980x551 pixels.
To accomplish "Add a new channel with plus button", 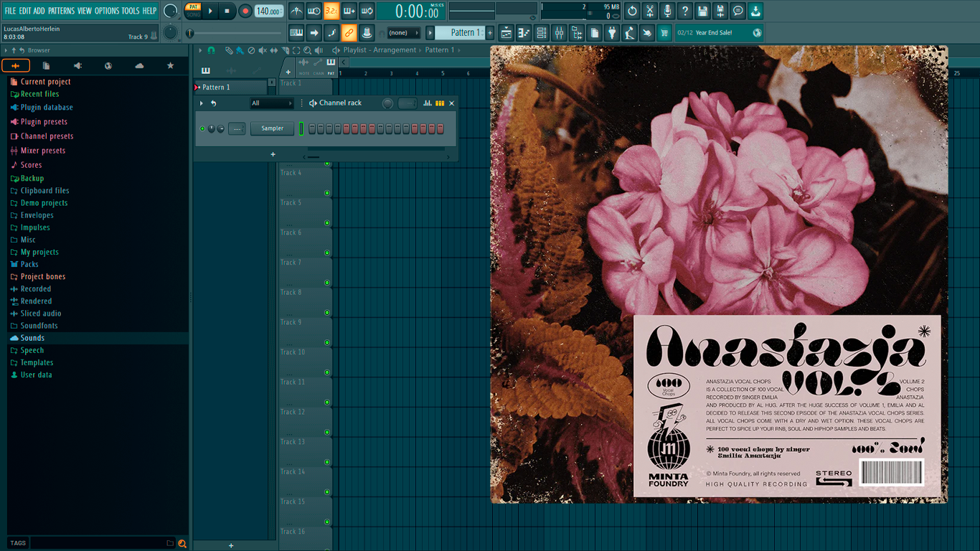I will tap(273, 154).
